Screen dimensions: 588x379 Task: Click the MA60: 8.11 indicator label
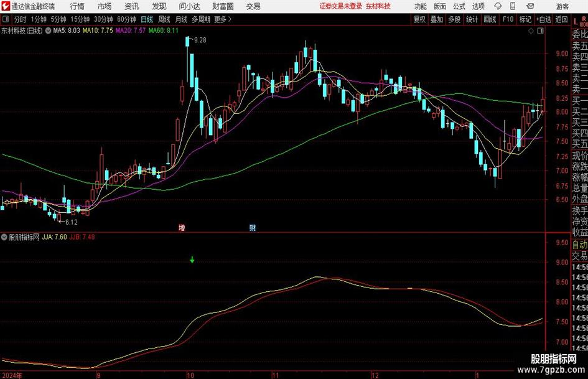tap(163, 30)
